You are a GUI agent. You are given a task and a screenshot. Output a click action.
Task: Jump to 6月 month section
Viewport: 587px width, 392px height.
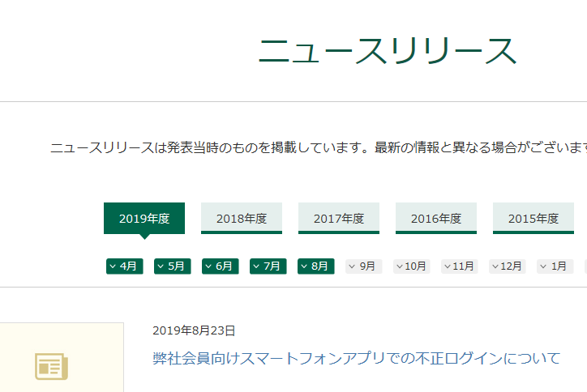coord(221,266)
